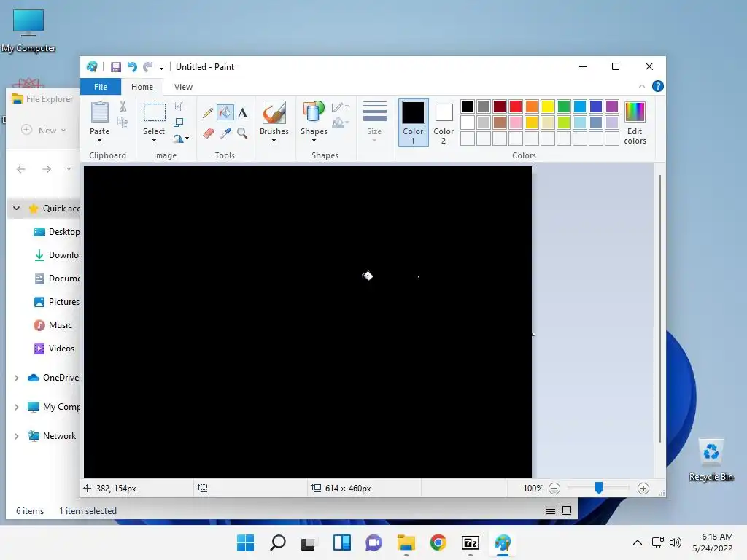Viewport: 747px width, 560px height.
Task: Click the Paste clipboard icon
Action: (x=99, y=113)
